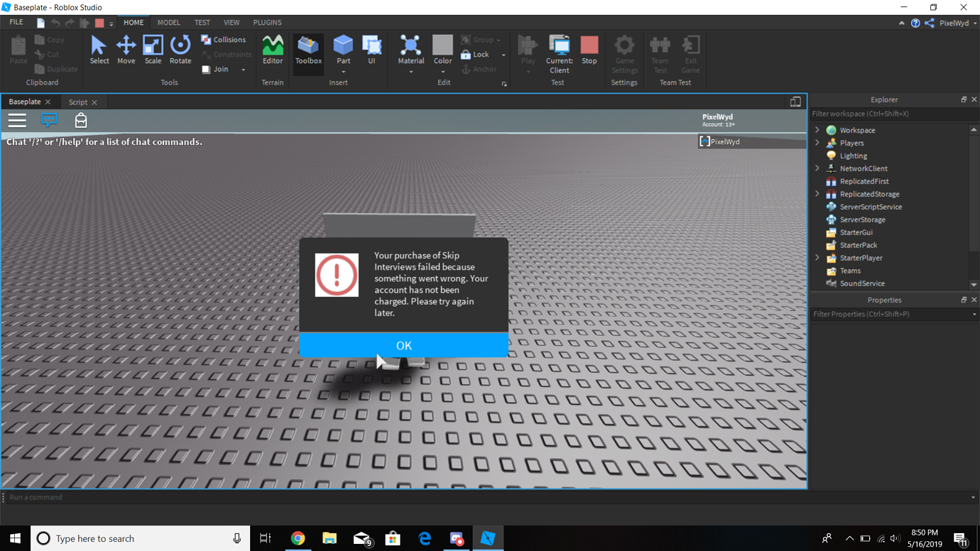Select the Rotate tool
The height and width of the screenshot is (551, 980).
pyautogui.click(x=180, y=50)
